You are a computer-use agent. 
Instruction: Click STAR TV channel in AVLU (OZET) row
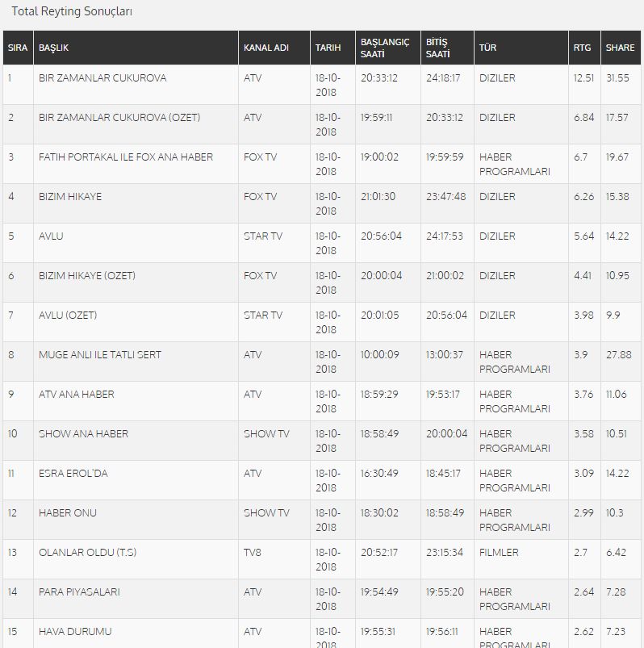tap(263, 316)
